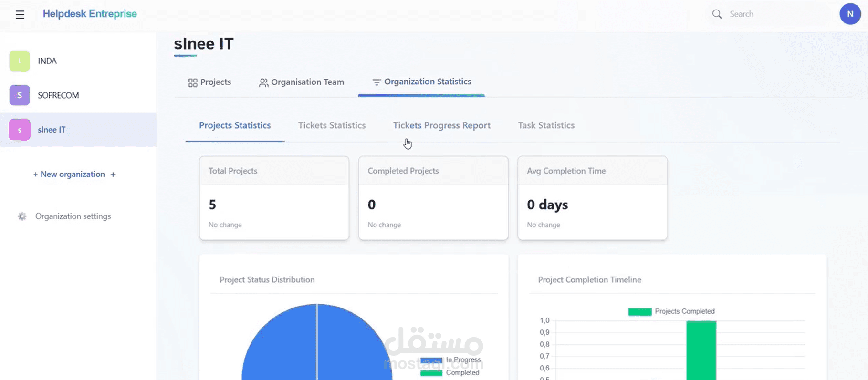Click the Completed Projects card title

pyautogui.click(x=403, y=171)
